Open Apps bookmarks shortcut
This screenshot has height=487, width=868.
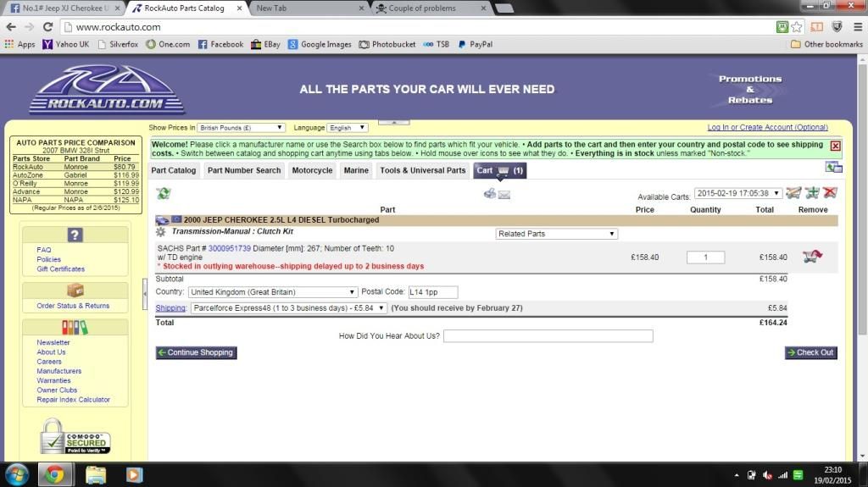pyautogui.click(x=20, y=44)
